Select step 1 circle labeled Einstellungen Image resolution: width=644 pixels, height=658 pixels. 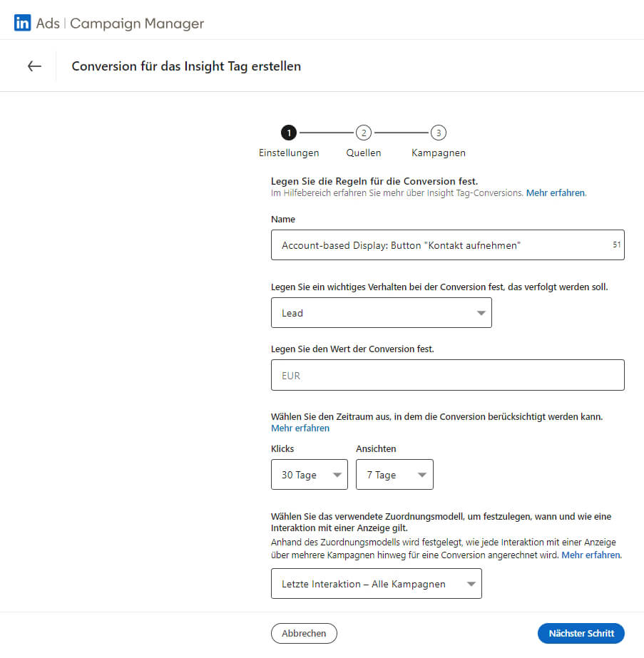tap(288, 133)
